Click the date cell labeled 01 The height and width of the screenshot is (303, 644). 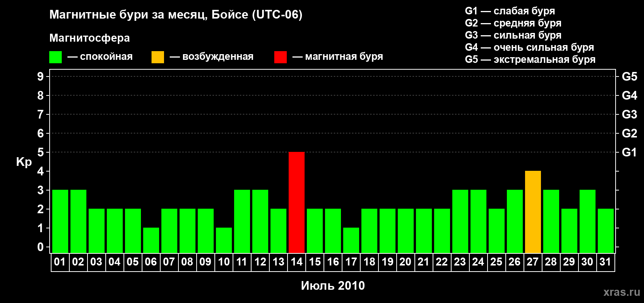(x=60, y=262)
